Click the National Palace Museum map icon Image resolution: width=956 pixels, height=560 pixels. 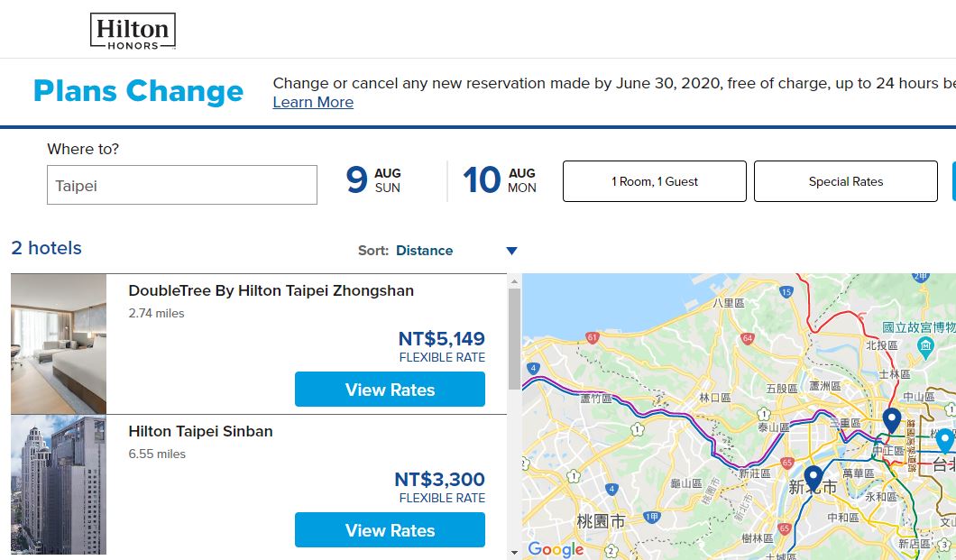925,348
